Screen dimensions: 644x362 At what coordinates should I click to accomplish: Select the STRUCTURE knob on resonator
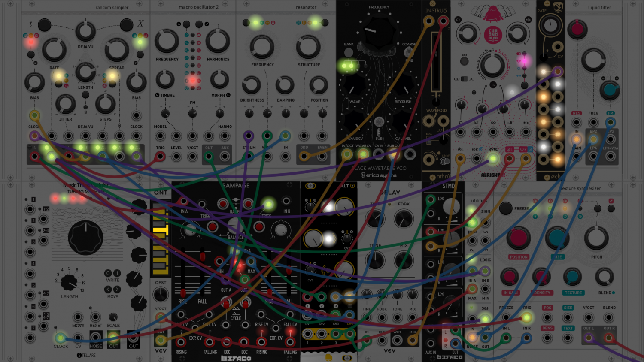click(308, 47)
